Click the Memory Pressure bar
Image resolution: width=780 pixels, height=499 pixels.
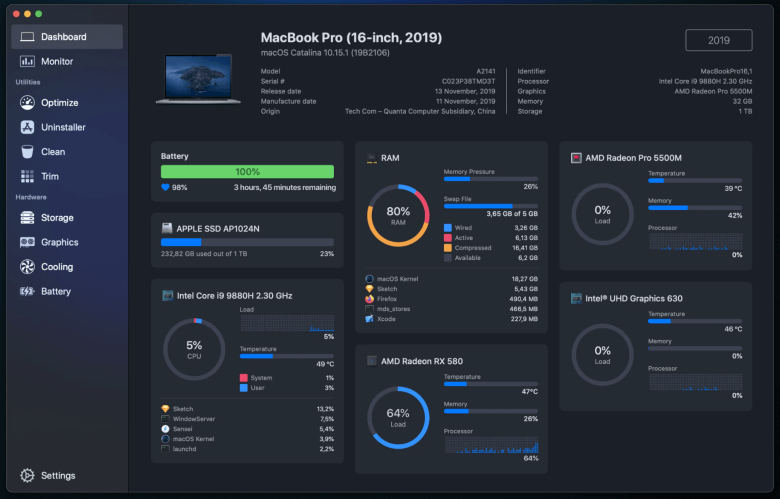490,179
